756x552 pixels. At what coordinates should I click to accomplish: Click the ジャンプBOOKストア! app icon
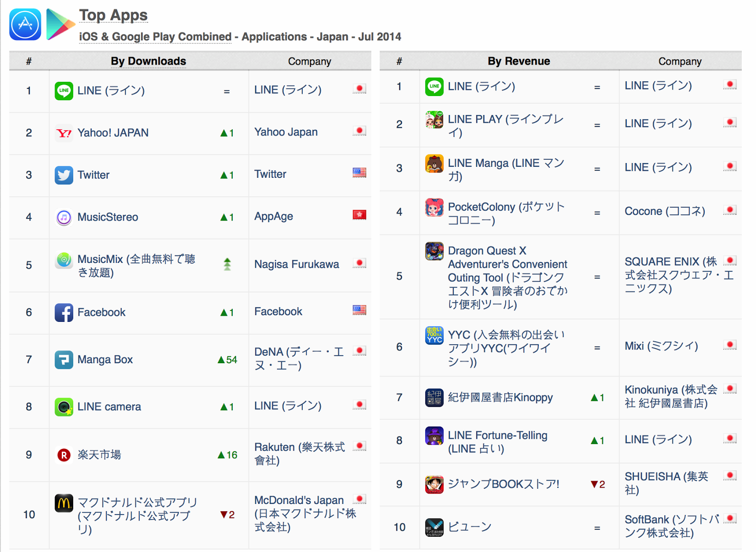(x=434, y=484)
